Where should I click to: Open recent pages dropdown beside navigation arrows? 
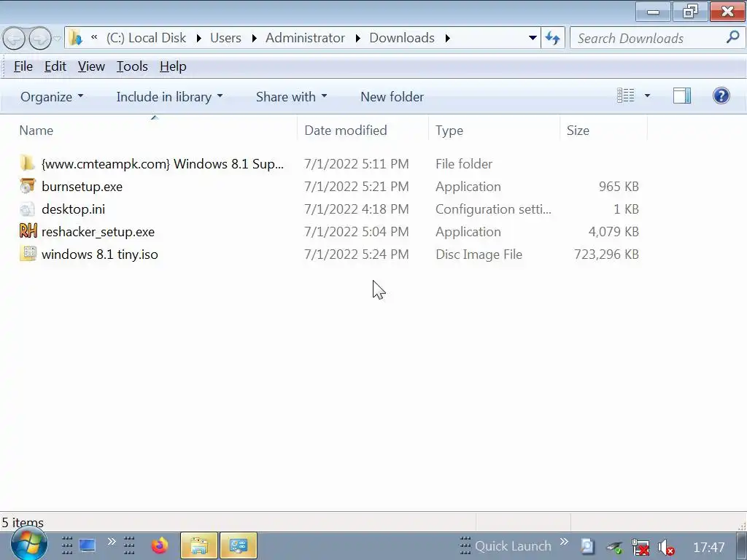click(57, 39)
